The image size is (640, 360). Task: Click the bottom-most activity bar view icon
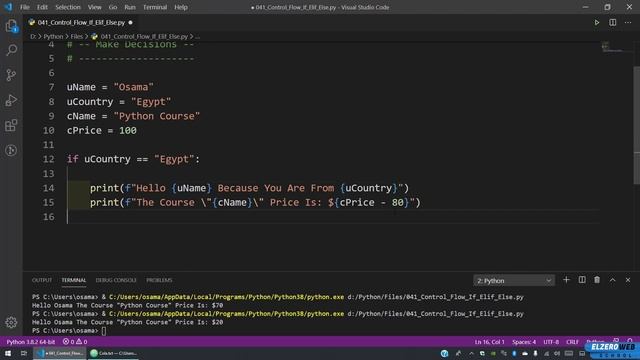click(11, 150)
